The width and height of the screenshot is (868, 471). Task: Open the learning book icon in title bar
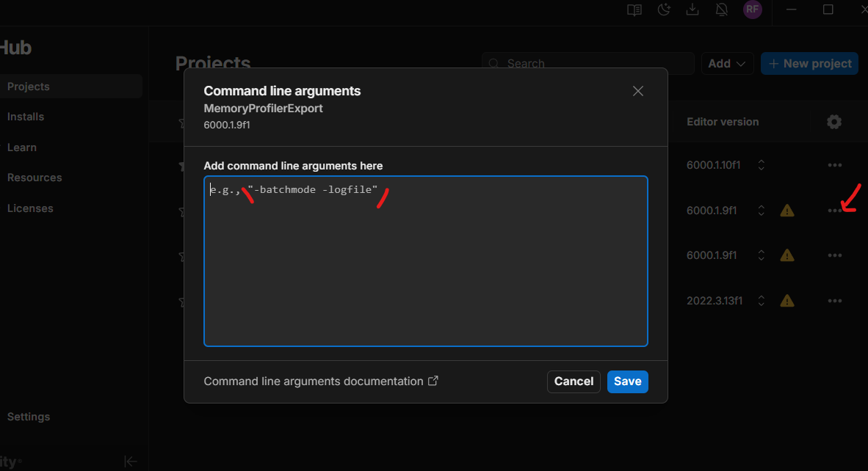click(634, 10)
